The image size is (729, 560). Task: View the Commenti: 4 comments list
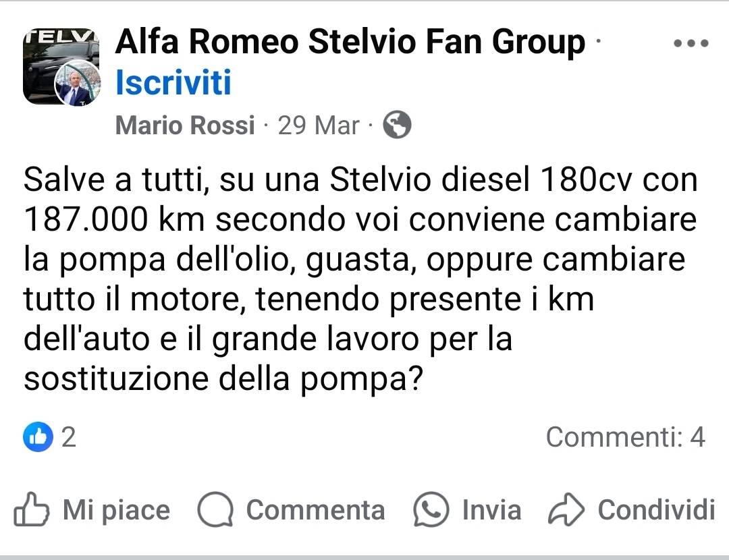[625, 437]
